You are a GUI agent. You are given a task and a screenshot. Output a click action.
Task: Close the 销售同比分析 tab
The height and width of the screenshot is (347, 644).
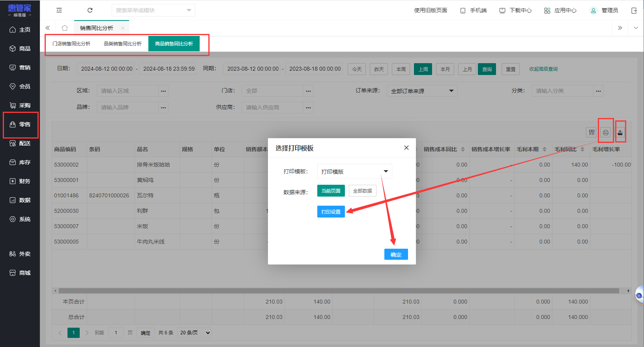pyautogui.click(x=123, y=28)
